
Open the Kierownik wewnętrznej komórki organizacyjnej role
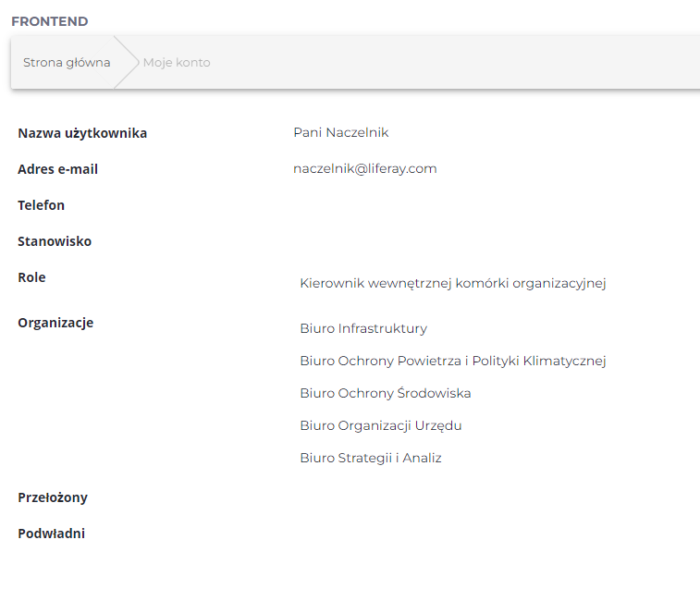(452, 283)
